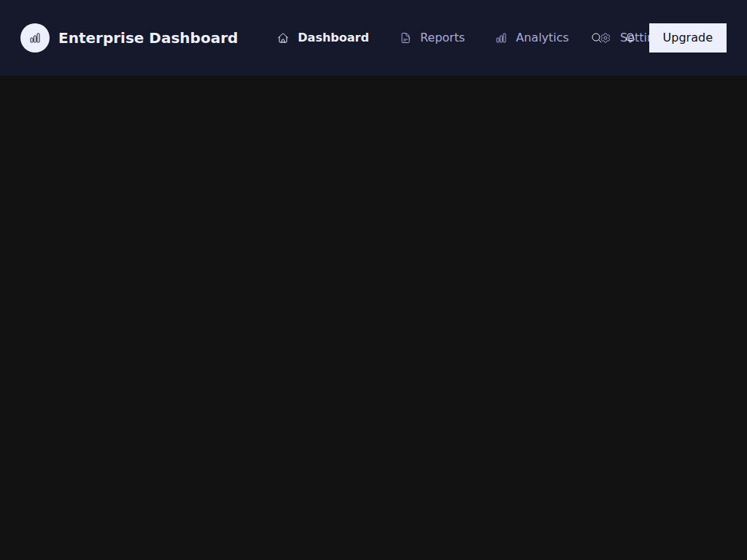
Task: Click the notification bell icon
Action: (630, 38)
